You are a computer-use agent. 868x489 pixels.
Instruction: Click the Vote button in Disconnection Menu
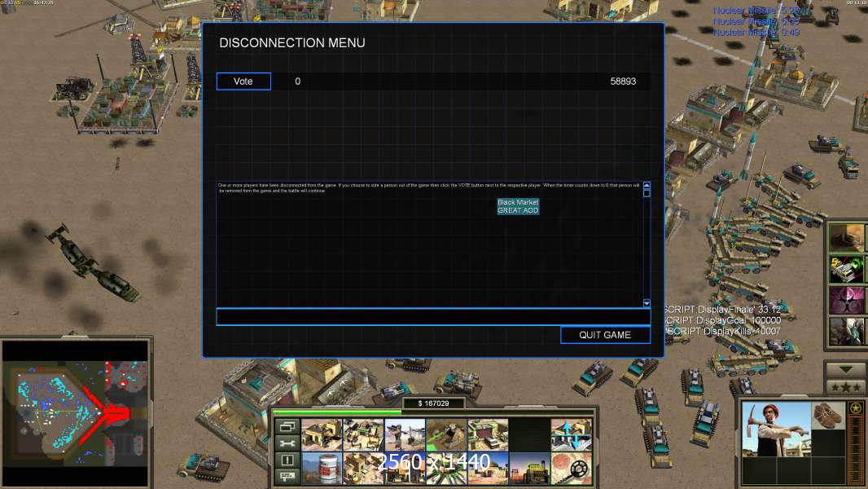(243, 81)
